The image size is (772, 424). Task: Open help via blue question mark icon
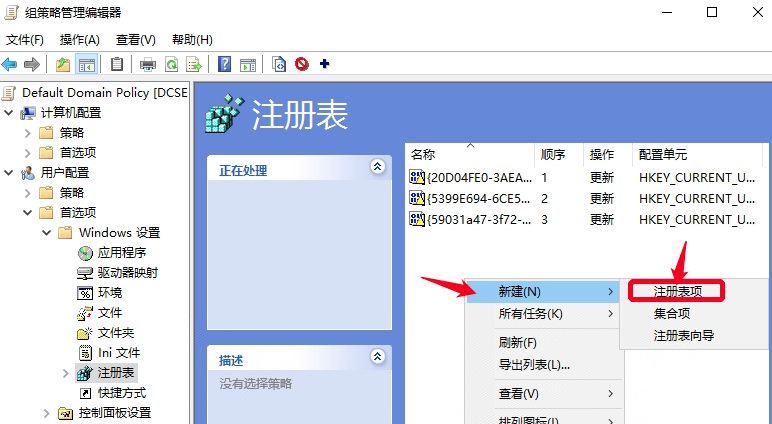point(224,64)
